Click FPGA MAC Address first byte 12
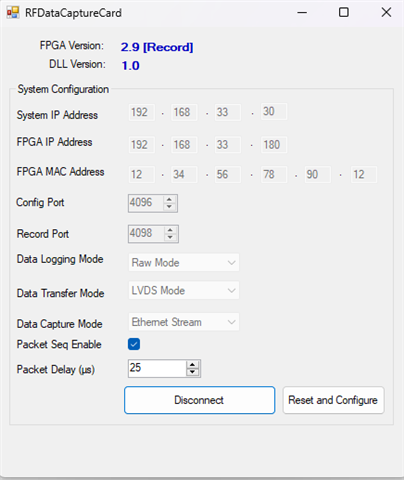Image resolution: width=404 pixels, height=480 pixels. (142, 174)
